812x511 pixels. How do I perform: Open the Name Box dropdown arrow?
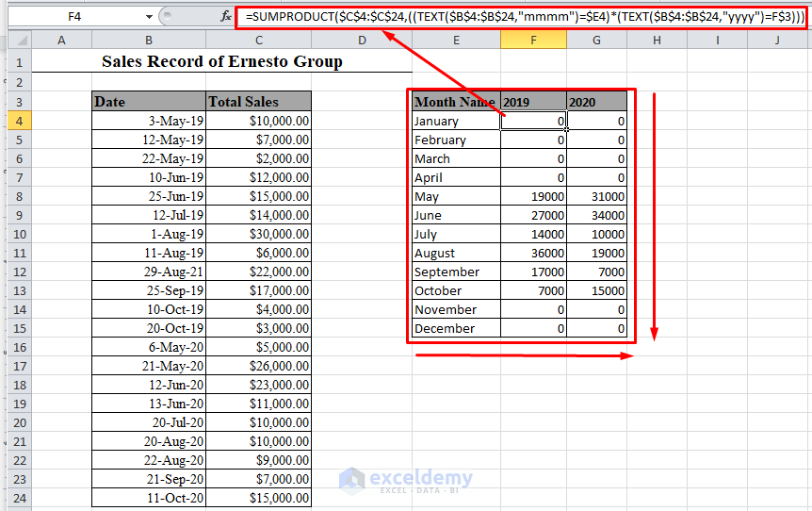[149, 17]
